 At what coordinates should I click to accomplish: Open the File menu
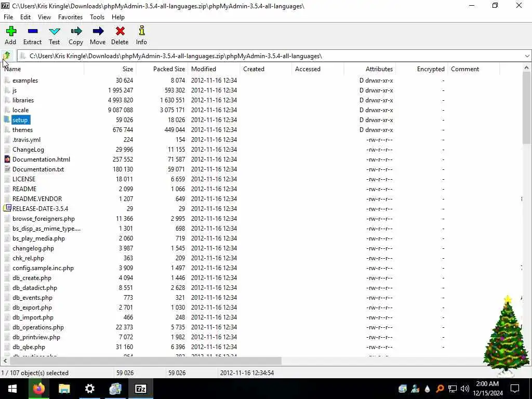[8, 17]
